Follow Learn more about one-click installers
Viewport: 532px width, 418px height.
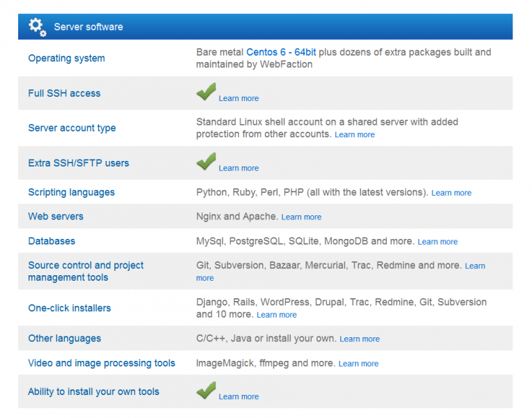[277, 315]
